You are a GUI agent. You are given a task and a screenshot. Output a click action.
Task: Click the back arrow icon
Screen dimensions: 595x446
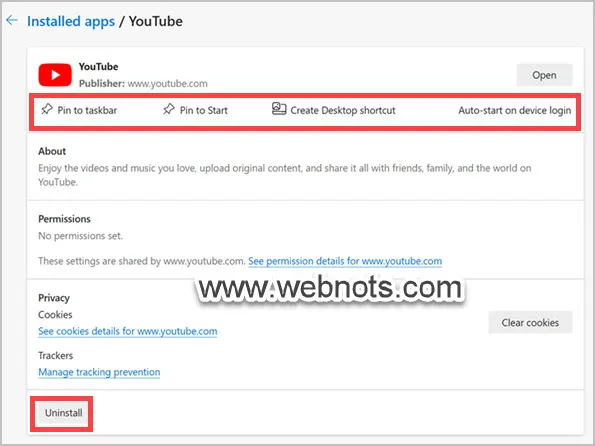(x=12, y=20)
